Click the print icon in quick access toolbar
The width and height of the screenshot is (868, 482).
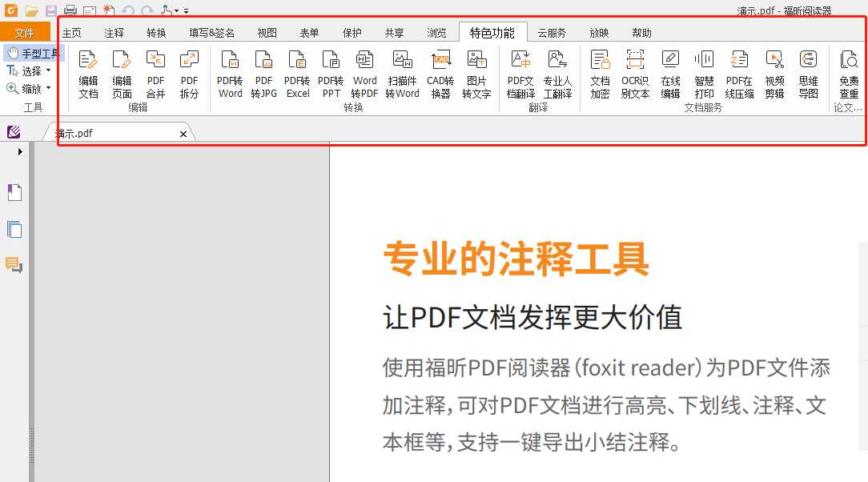pos(70,10)
